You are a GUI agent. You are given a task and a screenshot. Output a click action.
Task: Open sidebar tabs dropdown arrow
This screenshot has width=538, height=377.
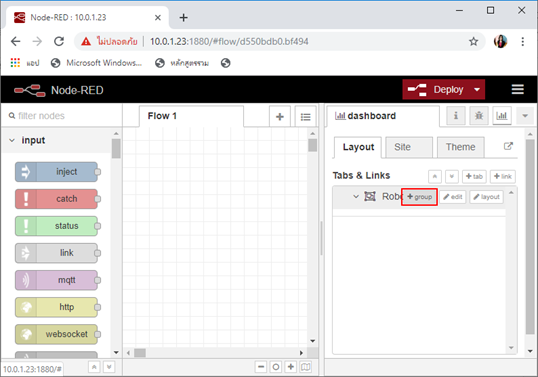pyautogui.click(x=525, y=116)
